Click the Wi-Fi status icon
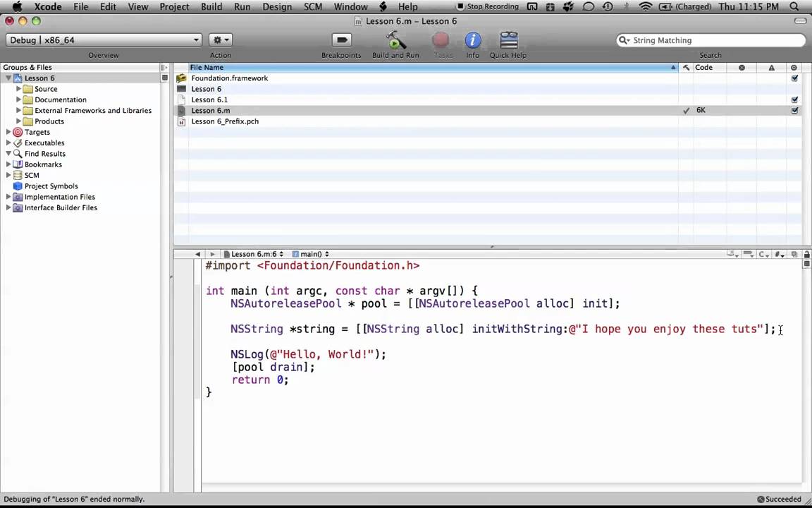Image resolution: width=812 pixels, height=508 pixels. pos(645,7)
